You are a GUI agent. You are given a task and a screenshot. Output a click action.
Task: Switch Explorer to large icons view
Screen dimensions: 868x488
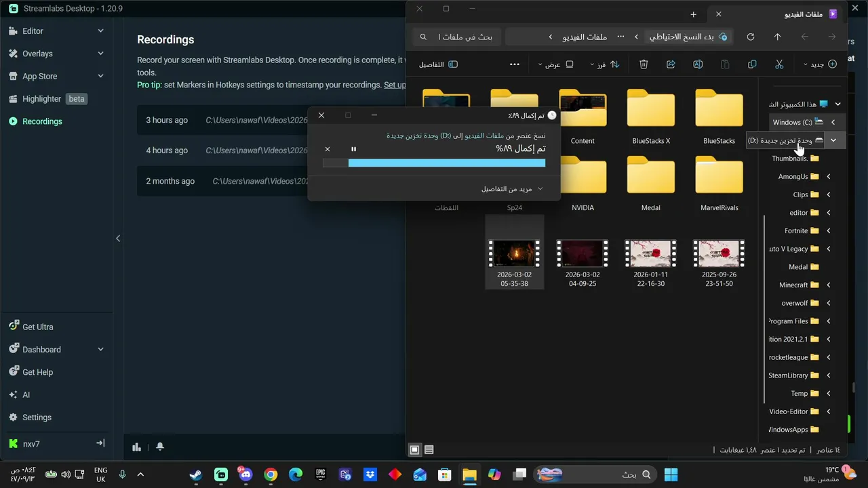coord(414,449)
